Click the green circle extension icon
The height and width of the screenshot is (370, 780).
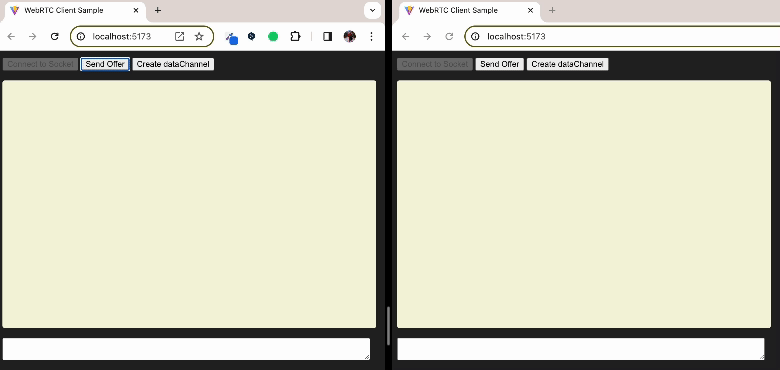273,36
